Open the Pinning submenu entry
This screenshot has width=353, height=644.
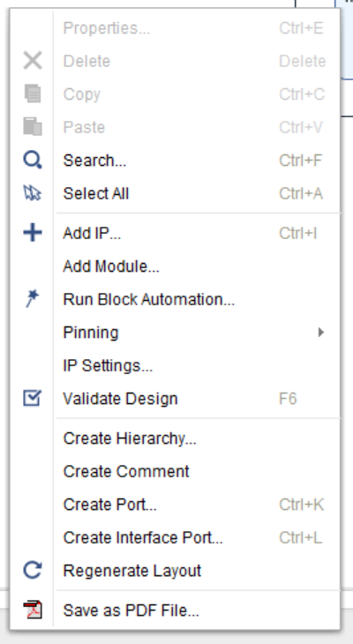coord(197,332)
